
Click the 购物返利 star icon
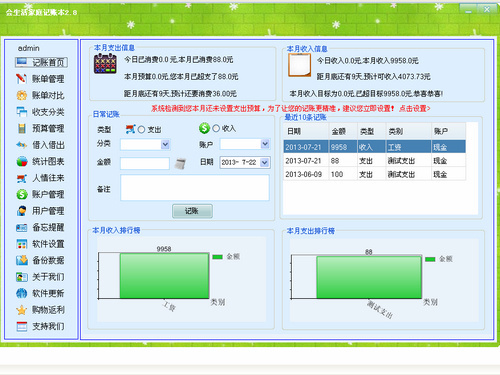(x=22, y=310)
